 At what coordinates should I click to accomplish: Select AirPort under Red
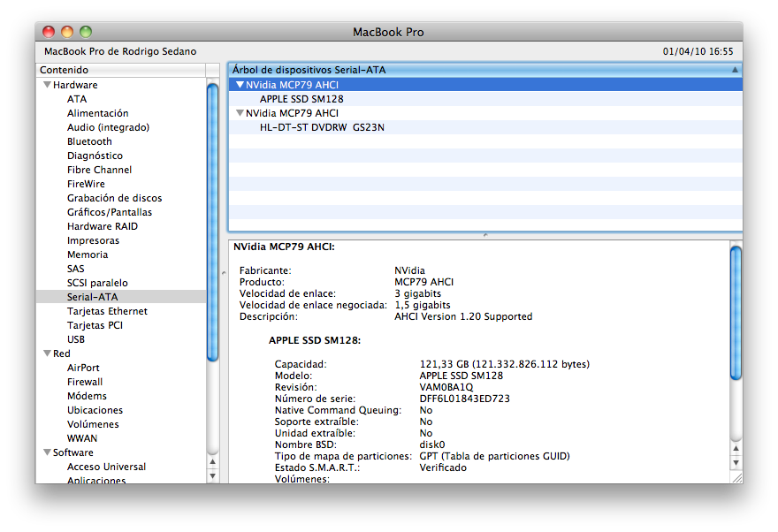pyautogui.click(x=83, y=368)
